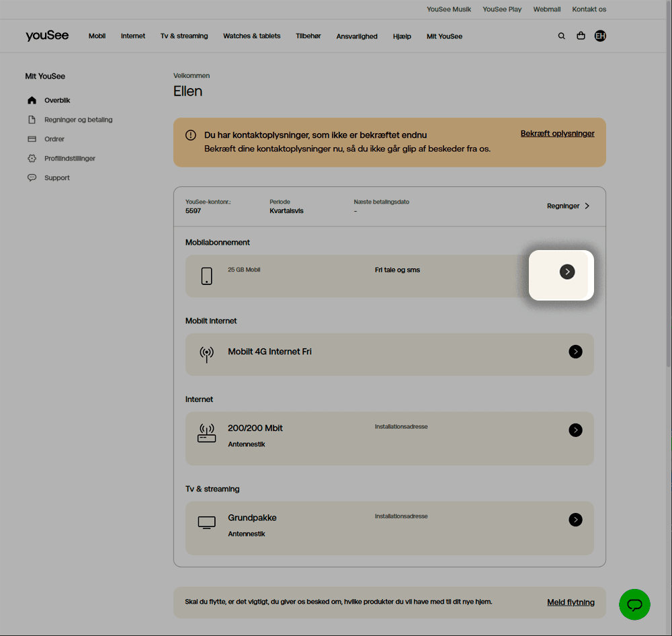This screenshot has width=672, height=636.
Task: Click the router icon beside 200/200 Mbit
Action: 206,433
